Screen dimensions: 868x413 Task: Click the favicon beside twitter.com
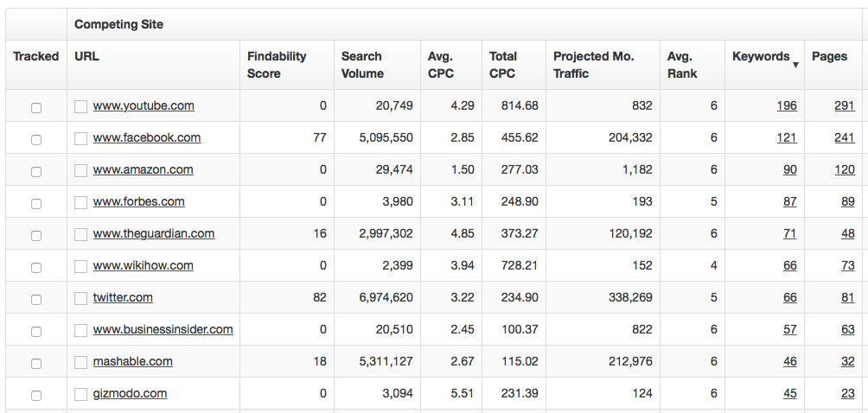pos(80,298)
